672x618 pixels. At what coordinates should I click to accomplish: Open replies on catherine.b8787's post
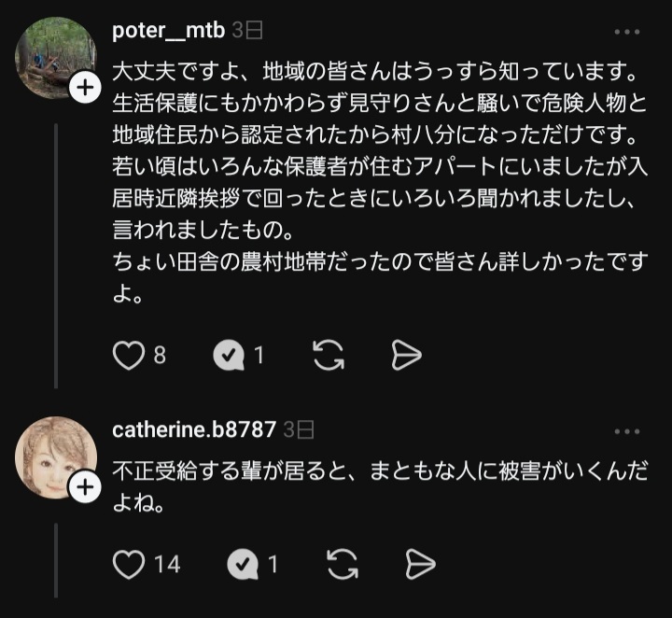pos(244,564)
